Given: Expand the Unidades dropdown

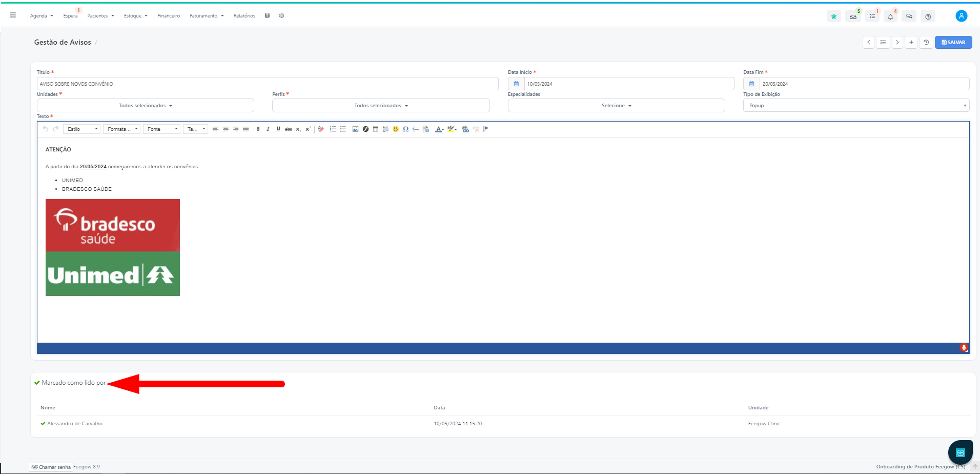Looking at the screenshot, I should click(x=146, y=106).
